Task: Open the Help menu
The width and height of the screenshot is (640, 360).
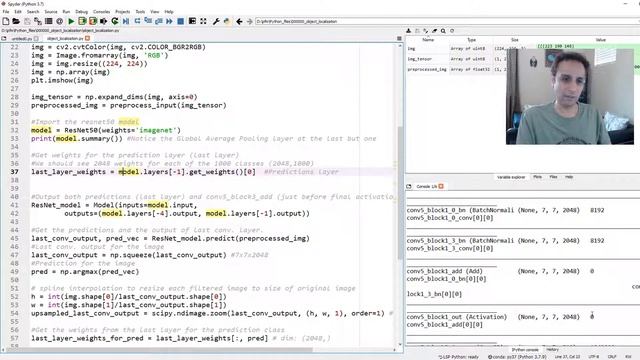Action: [x=169, y=12]
